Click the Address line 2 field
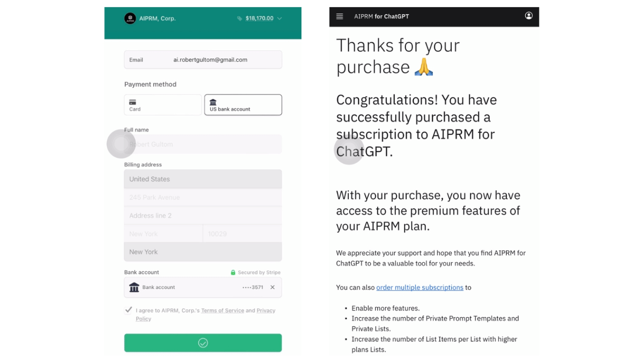The image size is (644, 362). click(203, 216)
